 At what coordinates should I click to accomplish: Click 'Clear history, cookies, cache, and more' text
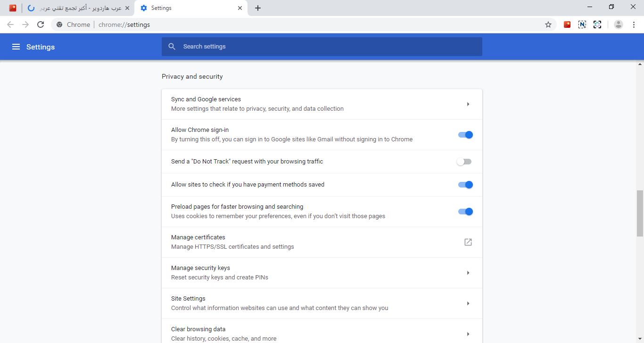coord(224,339)
